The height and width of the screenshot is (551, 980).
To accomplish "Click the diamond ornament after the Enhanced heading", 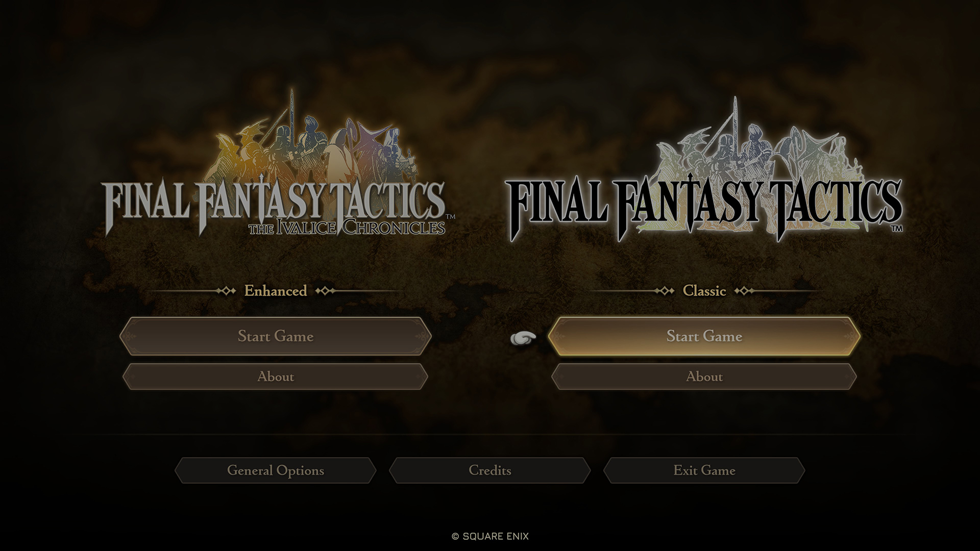I will tap(325, 291).
